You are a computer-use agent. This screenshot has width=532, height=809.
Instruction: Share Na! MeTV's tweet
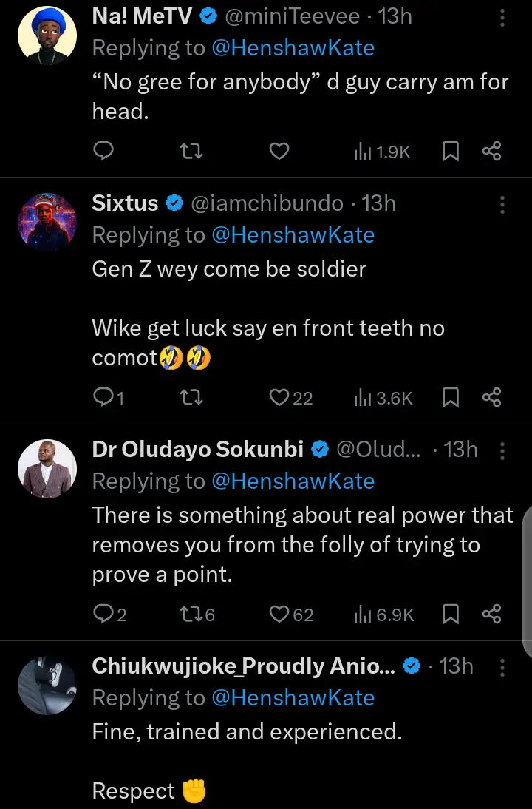(492, 152)
